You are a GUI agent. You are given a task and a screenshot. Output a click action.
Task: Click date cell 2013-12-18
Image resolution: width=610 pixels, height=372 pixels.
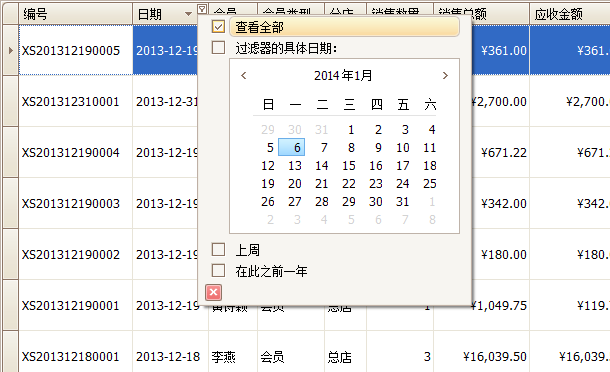[168, 356]
